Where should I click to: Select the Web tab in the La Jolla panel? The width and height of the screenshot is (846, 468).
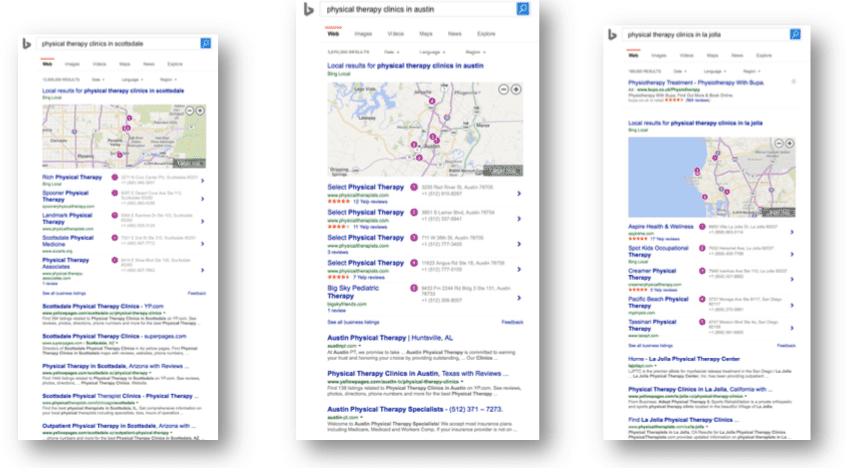[633, 56]
